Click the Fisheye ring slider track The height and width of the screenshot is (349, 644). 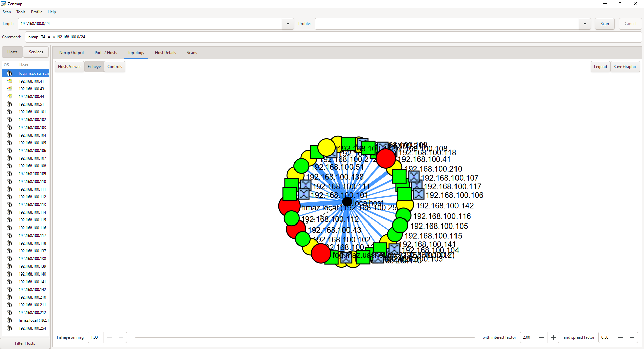305,337
